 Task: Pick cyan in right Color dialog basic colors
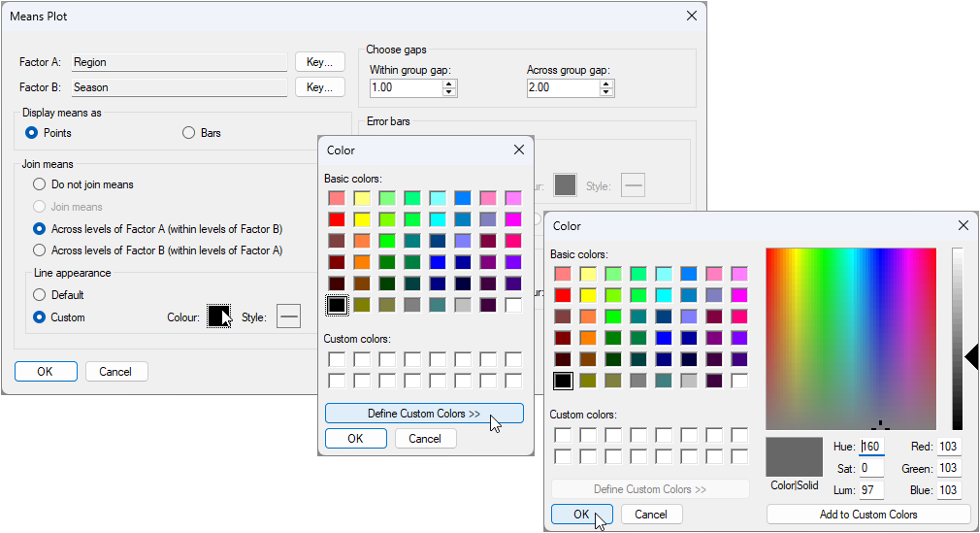tap(664, 295)
